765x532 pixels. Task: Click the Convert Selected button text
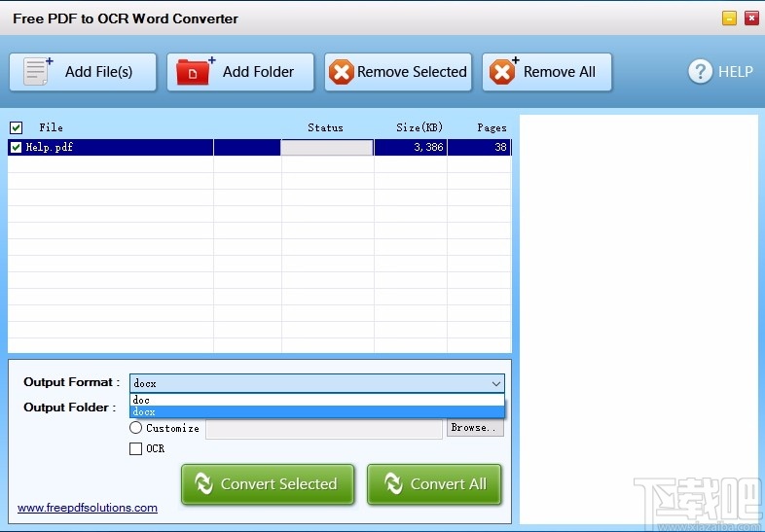[278, 483]
